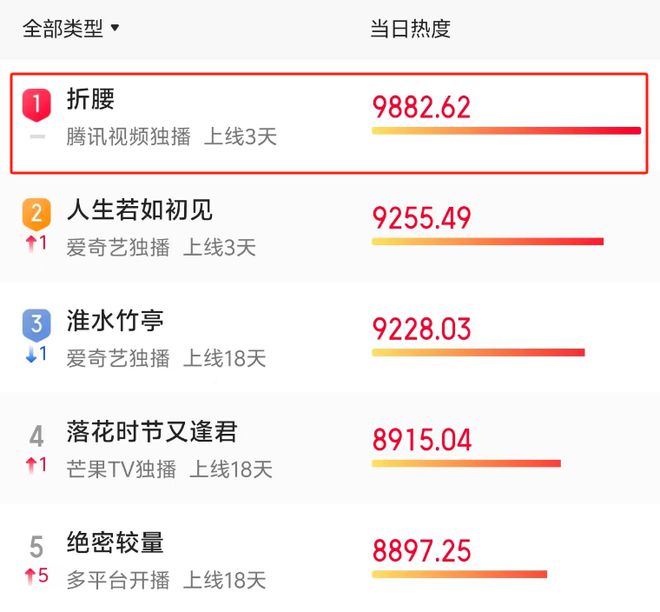This screenshot has height=612, width=660.
Task: Click the gray dash under rank 1 badge
Action: (x=37, y=136)
